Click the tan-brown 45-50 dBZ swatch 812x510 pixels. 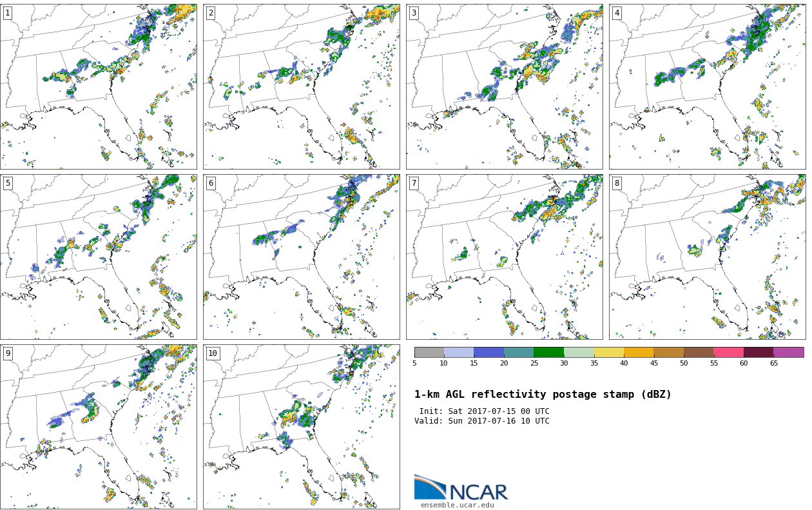click(669, 352)
